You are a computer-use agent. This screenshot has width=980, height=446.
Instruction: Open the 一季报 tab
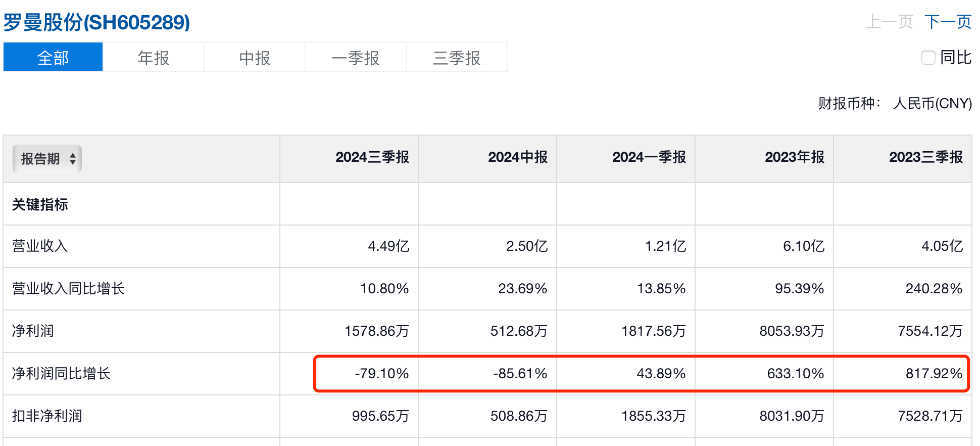click(356, 57)
